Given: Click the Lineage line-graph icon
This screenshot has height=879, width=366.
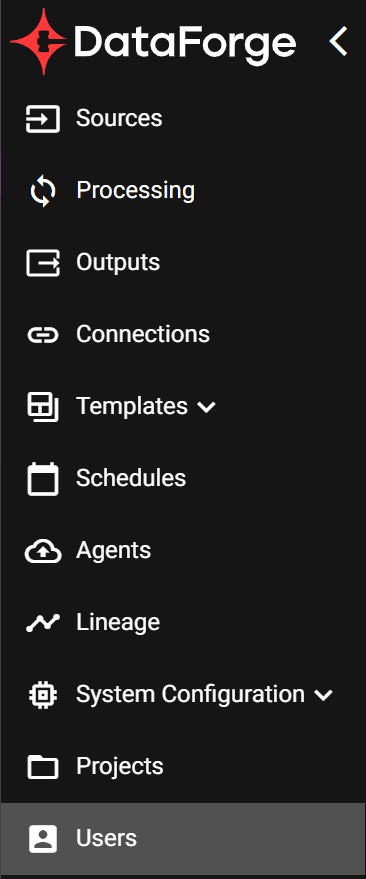Looking at the screenshot, I should (43, 623).
